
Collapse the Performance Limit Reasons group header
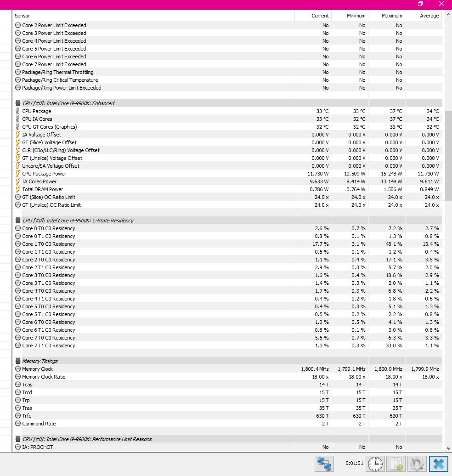pos(227,439)
